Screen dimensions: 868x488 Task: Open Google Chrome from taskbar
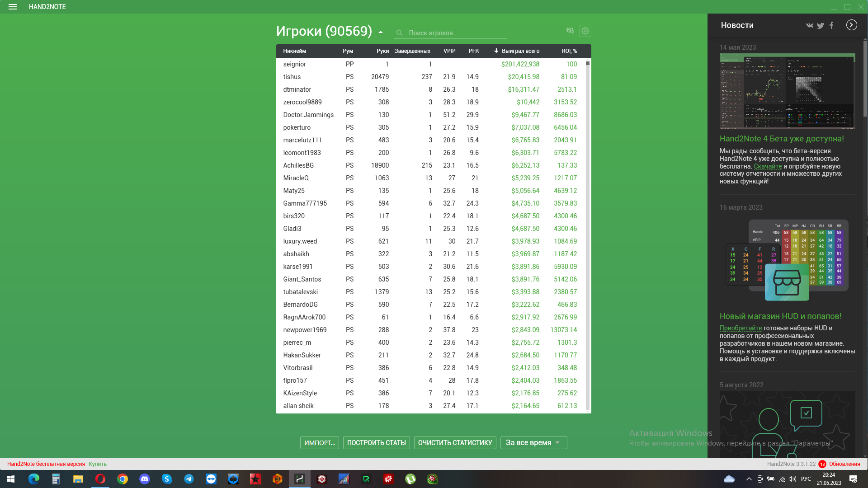pos(123,479)
